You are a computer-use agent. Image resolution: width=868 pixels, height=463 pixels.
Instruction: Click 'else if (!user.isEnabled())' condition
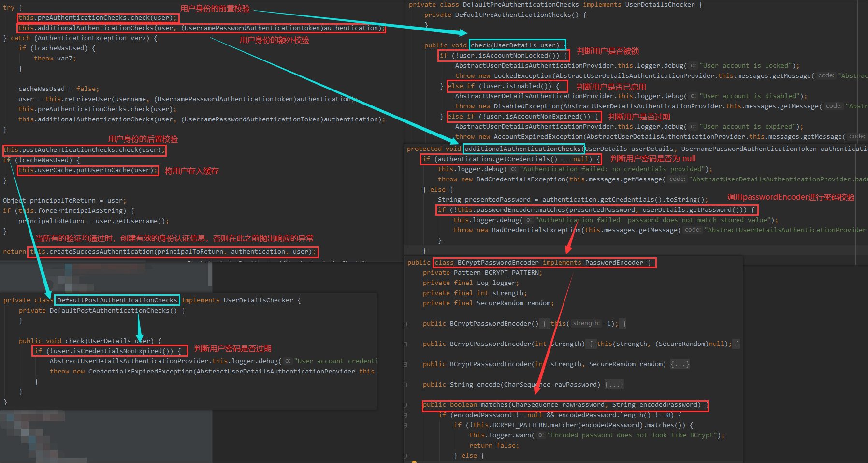[x=504, y=86]
